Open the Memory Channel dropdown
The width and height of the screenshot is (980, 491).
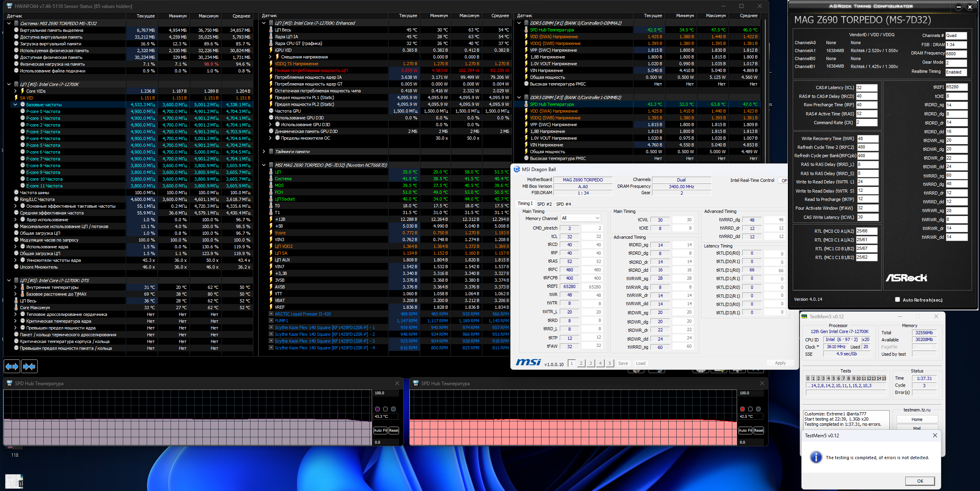[x=580, y=218]
